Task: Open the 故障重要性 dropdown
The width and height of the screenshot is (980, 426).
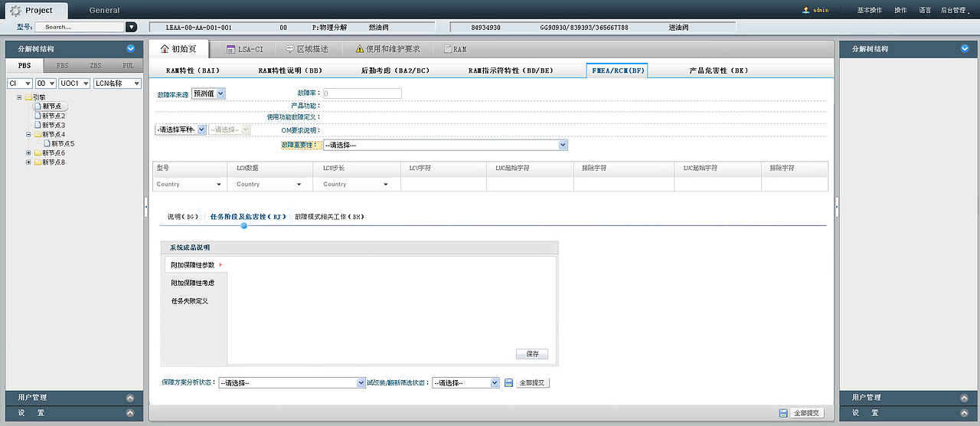Action: coord(445,145)
